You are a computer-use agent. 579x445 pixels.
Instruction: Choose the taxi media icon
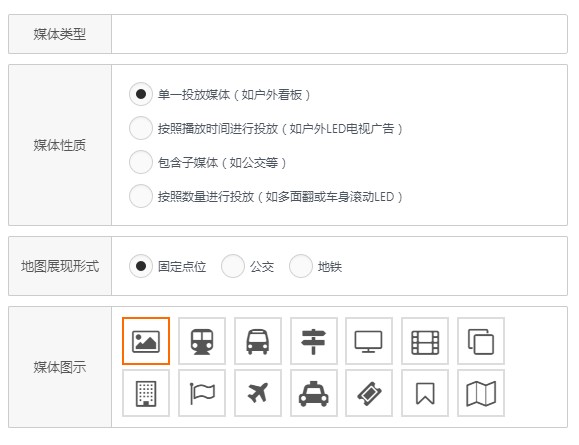coord(314,393)
